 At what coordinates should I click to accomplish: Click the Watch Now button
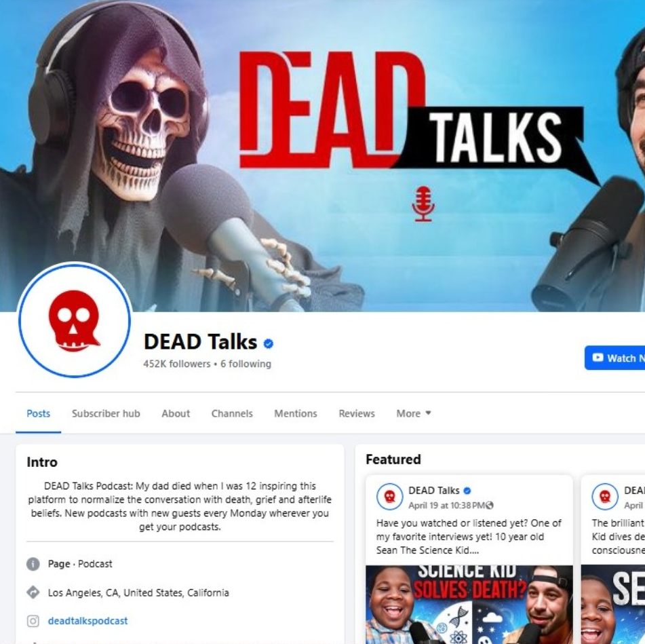(x=615, y=358)
